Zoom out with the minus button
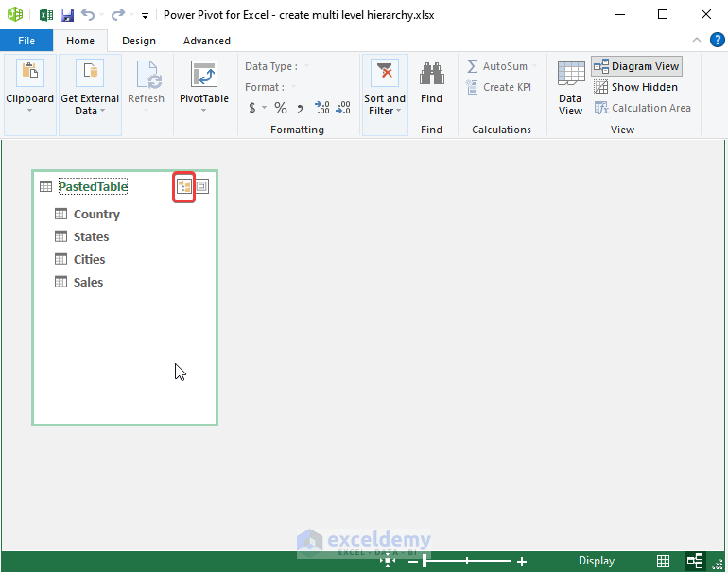Image resolution: width=728 pixels, height=573 pixels. (413, 562)
